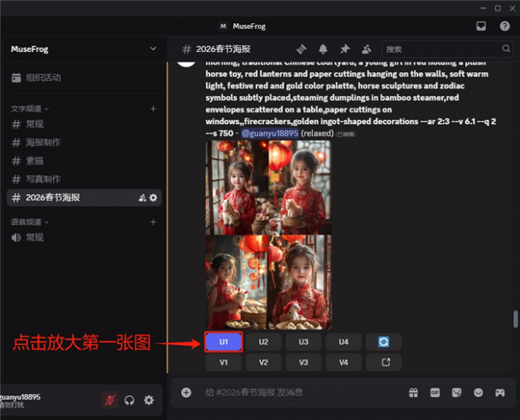Viewport: 520px width, 420px height.
Task: Upscale the second image with U2
Action: [x=264, y=342]
